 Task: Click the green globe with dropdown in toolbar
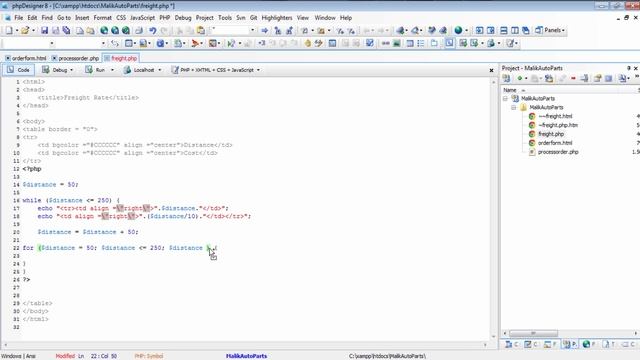tap(459, 30)
